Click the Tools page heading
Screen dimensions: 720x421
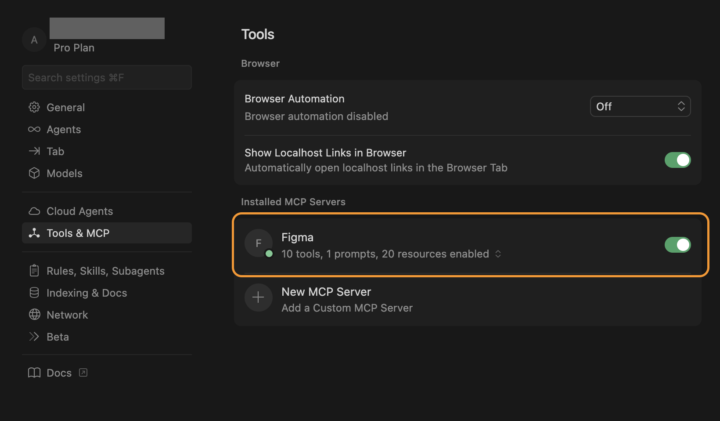(258, 34)
